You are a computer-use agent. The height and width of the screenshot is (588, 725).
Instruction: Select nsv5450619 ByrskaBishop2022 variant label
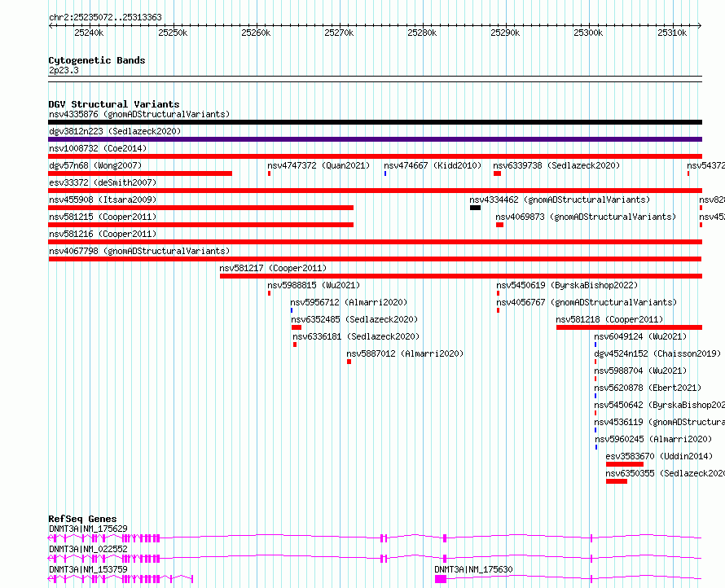pos(567,285)
